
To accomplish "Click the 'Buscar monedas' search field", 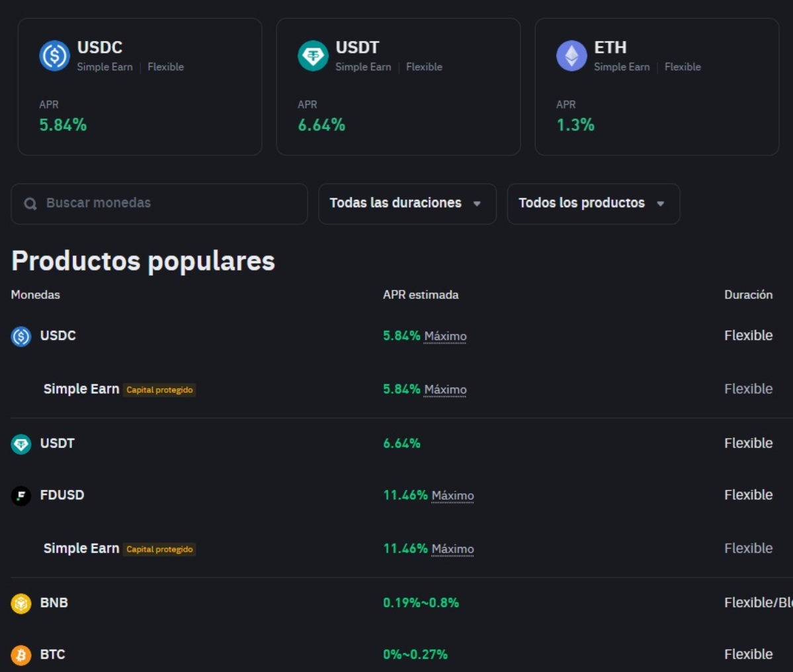I will click(x=159, y=204).
